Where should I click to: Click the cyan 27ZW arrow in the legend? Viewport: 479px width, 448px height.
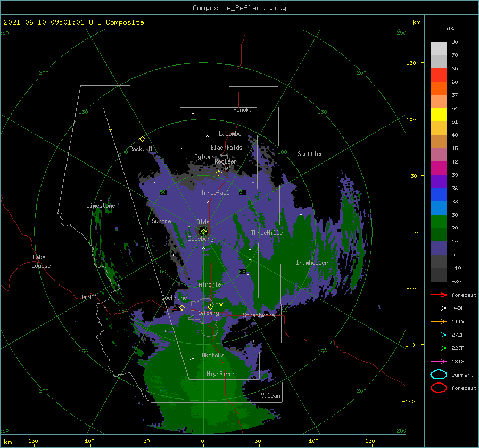pyautogui.click(x=439, y=335)
